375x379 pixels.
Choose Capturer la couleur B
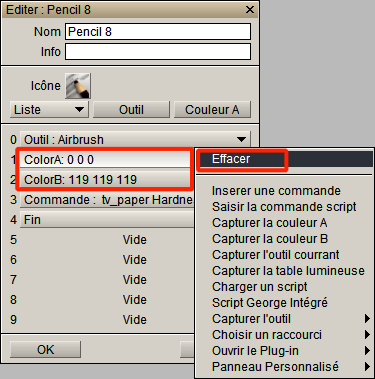pos(285,239)
